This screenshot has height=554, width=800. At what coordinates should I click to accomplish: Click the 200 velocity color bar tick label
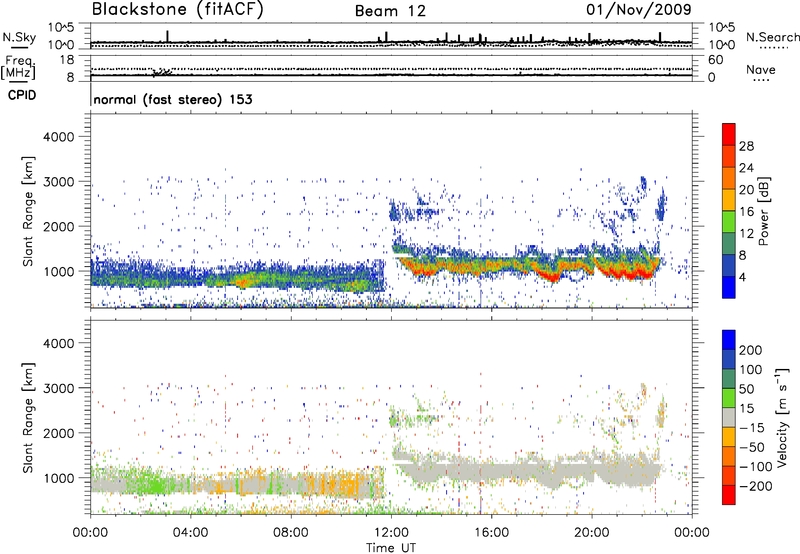tap(751, 350)
